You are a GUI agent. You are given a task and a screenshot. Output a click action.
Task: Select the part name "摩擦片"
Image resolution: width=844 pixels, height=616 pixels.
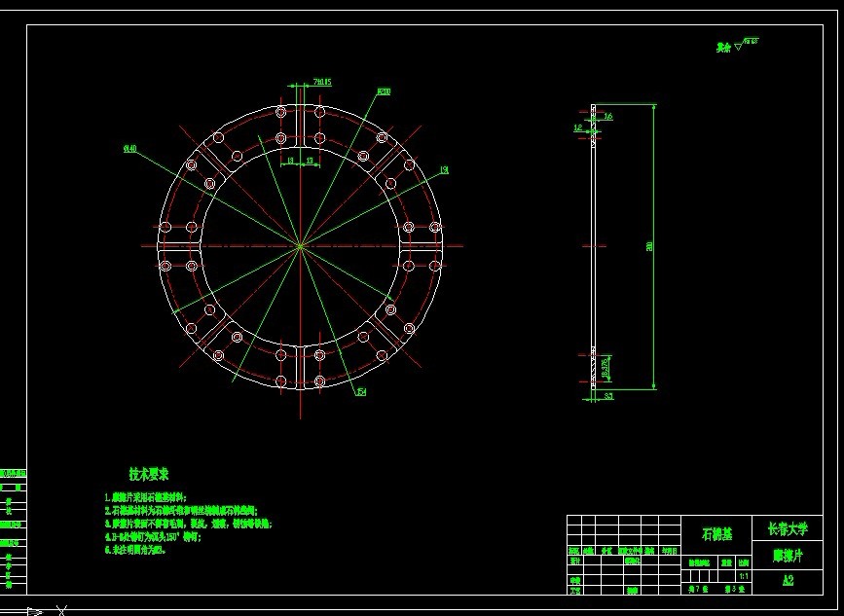click(787, 556)
